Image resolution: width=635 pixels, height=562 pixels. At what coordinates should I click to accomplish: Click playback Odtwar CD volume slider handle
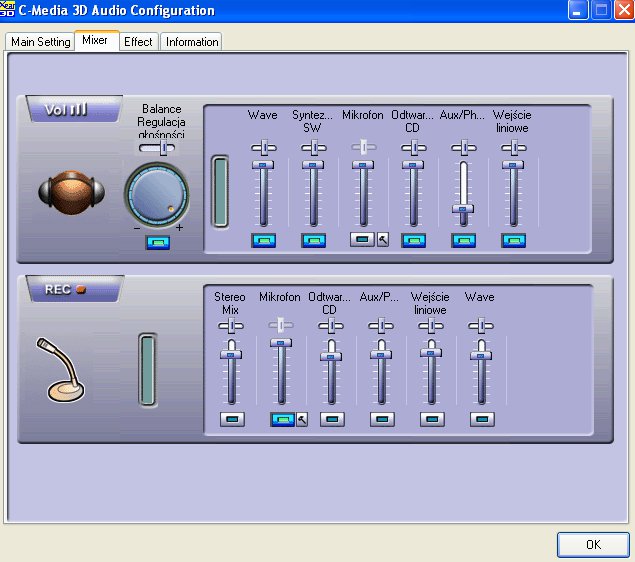pos(413,165)
